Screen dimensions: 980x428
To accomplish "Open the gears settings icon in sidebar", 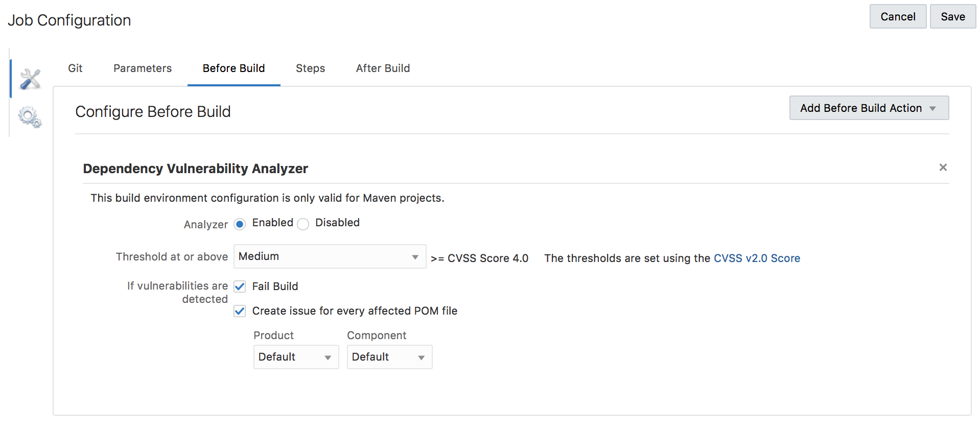I will (30, 117).
